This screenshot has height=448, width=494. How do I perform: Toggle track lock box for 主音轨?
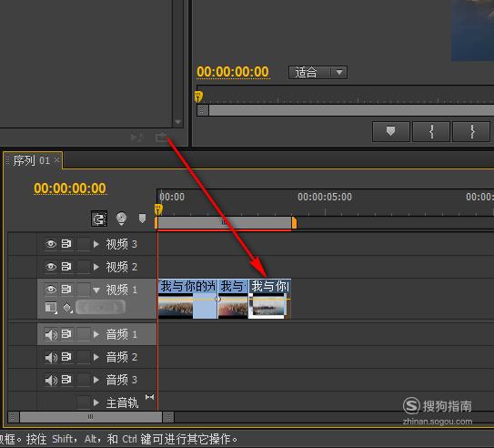tap(84, 402)
